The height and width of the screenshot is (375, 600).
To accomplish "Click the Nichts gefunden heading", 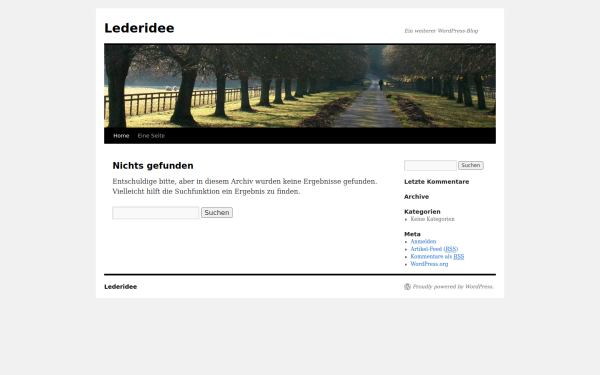I will click(153, 166).
